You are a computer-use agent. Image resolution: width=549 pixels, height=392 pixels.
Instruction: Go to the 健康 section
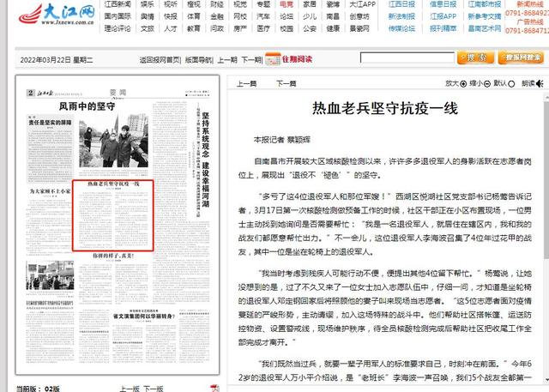coord(333,28)
